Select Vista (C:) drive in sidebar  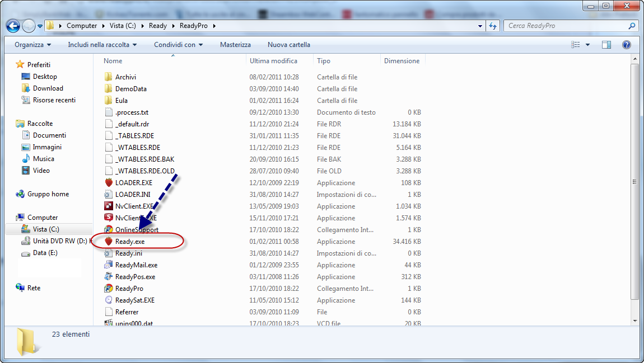(x=46, y=229)
